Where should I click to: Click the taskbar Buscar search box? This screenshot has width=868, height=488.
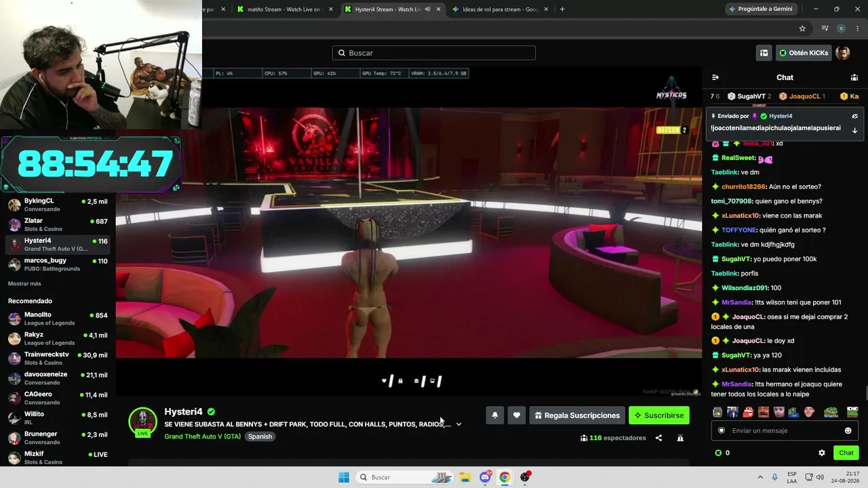pyautogui.click(x=404, y=477)
